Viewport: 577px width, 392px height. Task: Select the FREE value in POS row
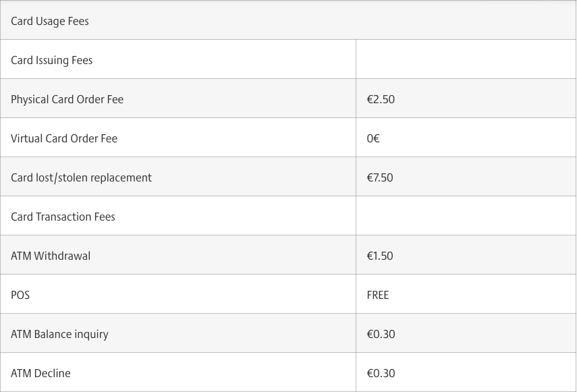pyautogui.click(x=377, y=295)
